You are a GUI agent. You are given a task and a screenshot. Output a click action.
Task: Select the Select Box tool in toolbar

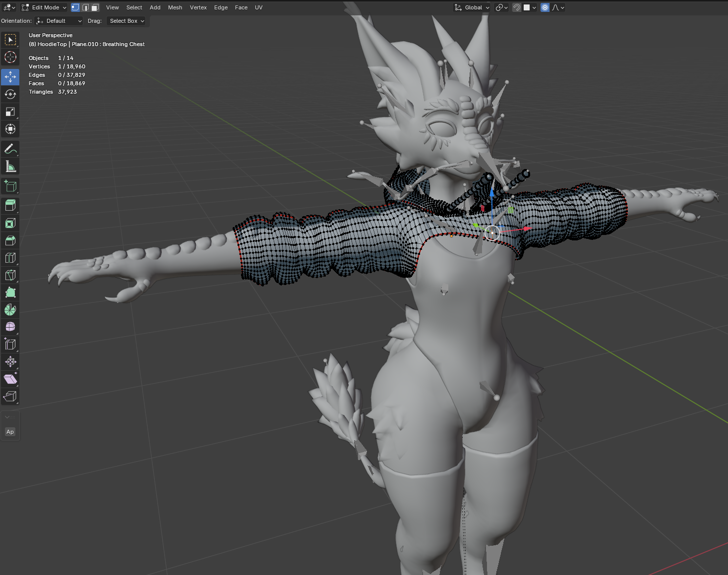click(x=10, y=40)
